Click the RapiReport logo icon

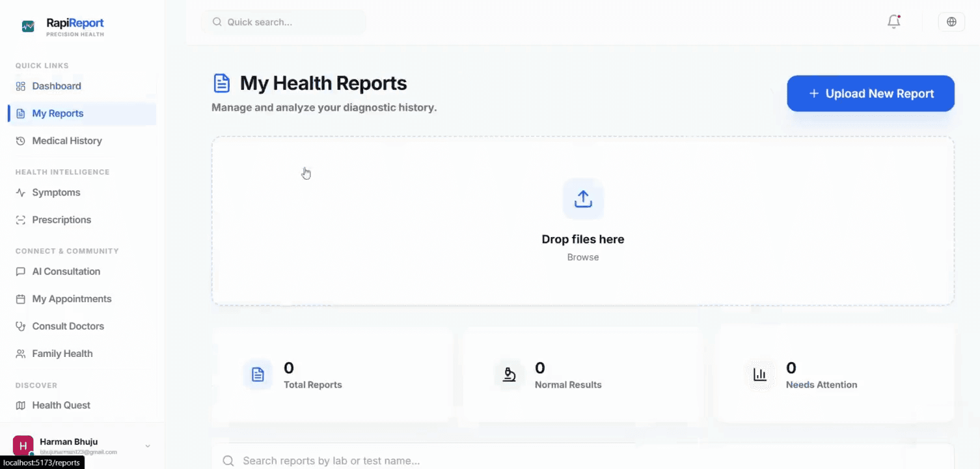(x=28, y=26)
